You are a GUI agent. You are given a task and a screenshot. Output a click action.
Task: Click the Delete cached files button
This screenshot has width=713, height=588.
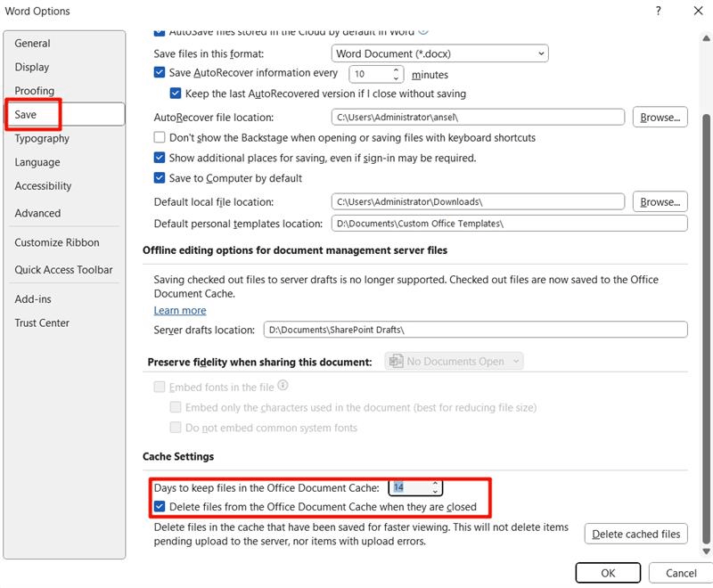635,534
